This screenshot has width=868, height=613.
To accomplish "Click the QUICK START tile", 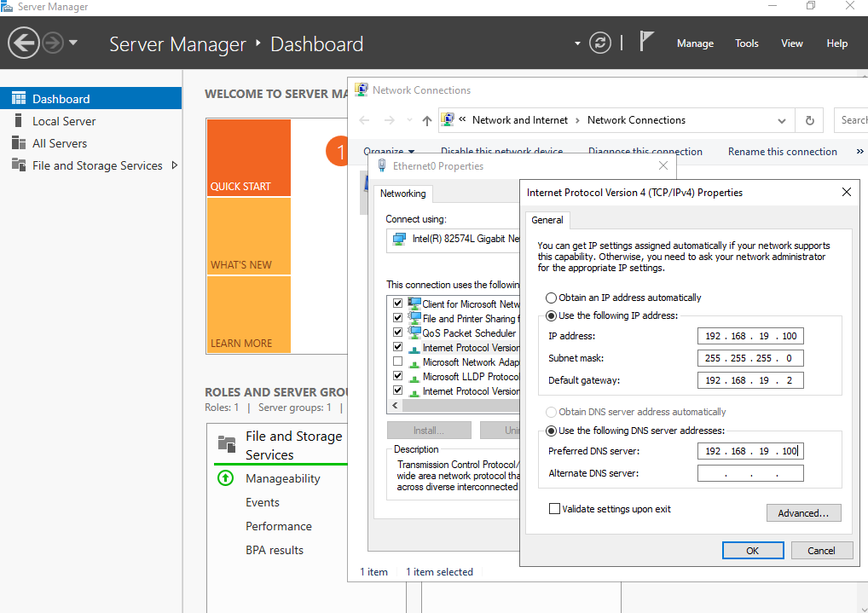I will click(248, 158).
